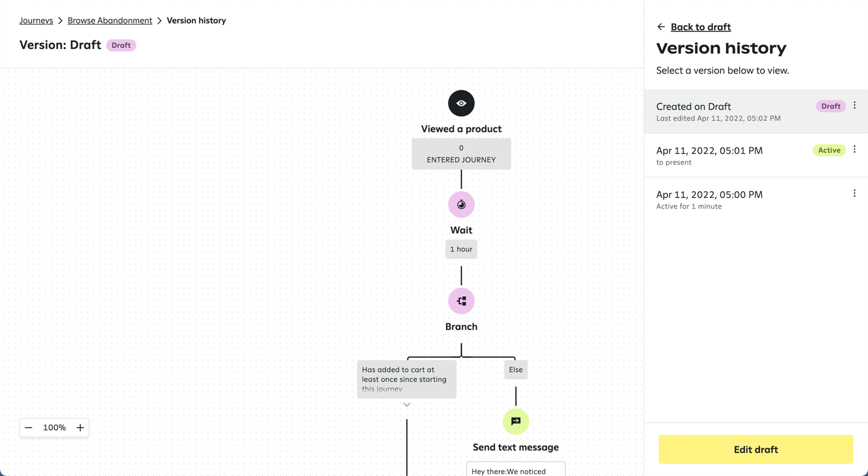Zoom in with the plus button
This screenshot has height=476, width=868.
(80, 428)
